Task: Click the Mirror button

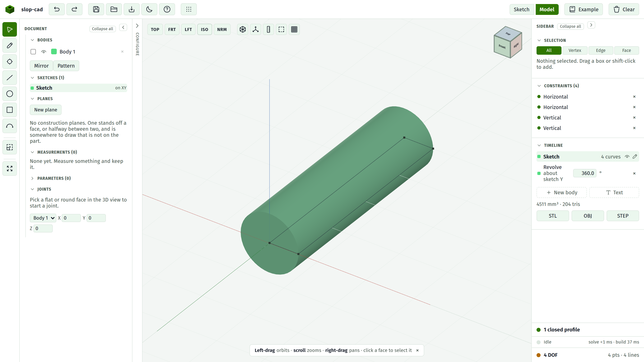Action: coord(41,66)
